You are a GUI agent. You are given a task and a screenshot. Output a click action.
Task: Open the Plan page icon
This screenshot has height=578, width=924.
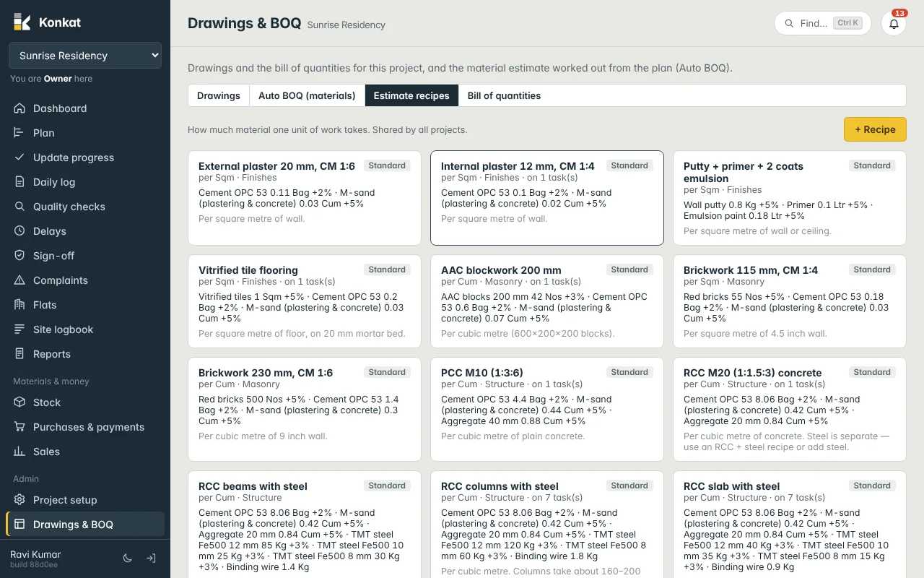[19, 133]
